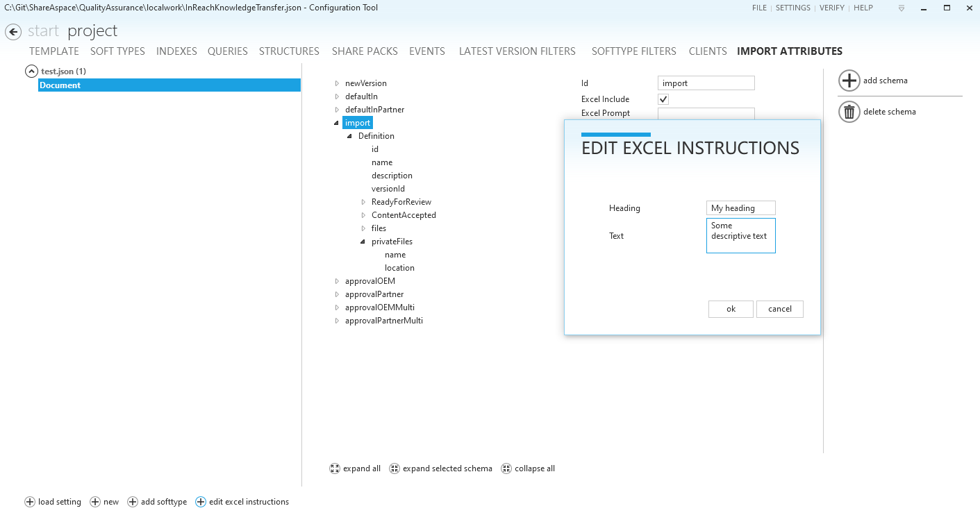Cancel the Edit Excel Instructions dialog

[x=779, y=309]
